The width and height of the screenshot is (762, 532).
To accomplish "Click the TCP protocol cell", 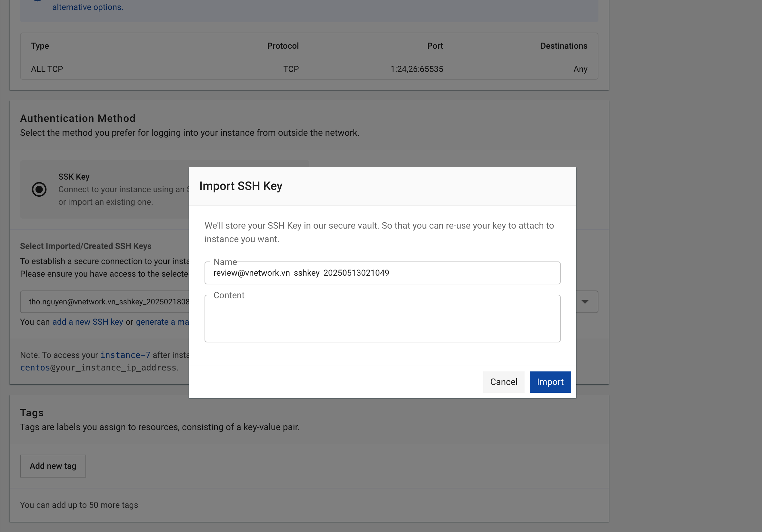I will point(291,69).
